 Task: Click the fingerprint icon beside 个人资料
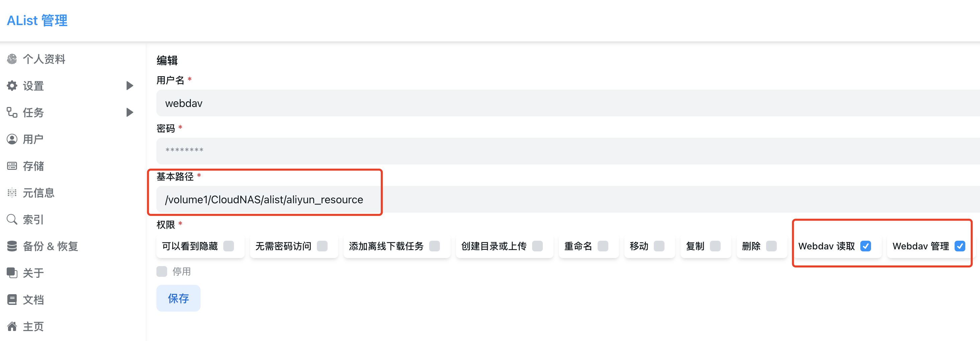[x=12, y=59]
